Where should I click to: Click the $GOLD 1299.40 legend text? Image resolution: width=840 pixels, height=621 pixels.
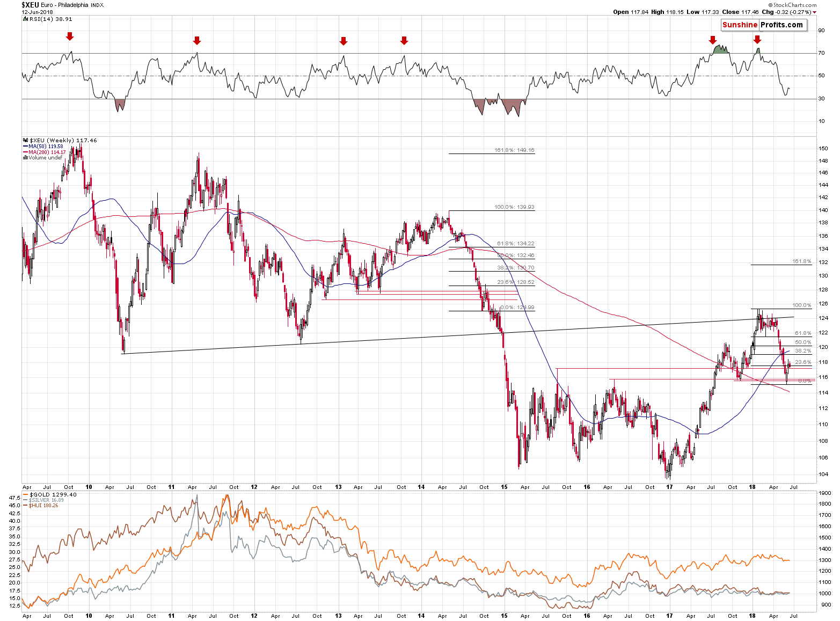coord(53,495)
